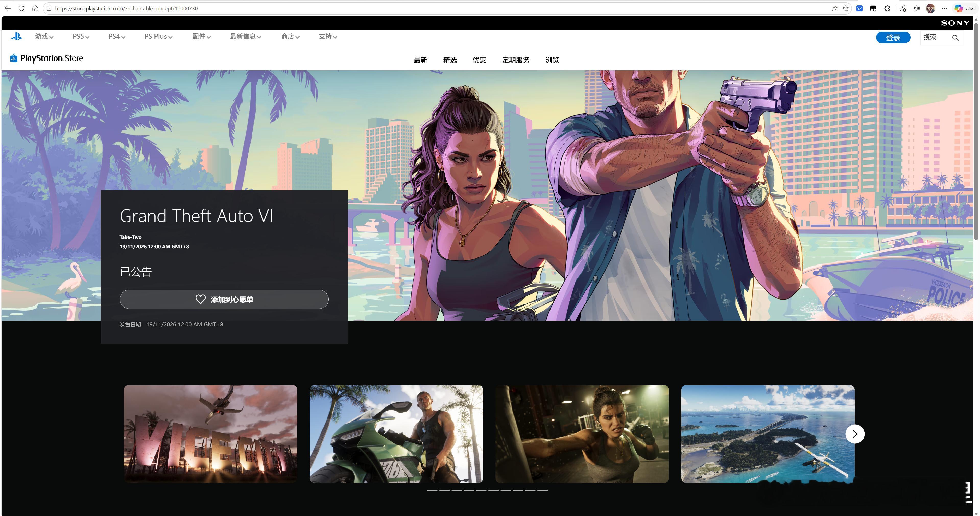The width and height of the screenshot is (980, 516).
Task: Add this page to favorites with the star
Action: (x=846, y=8)
